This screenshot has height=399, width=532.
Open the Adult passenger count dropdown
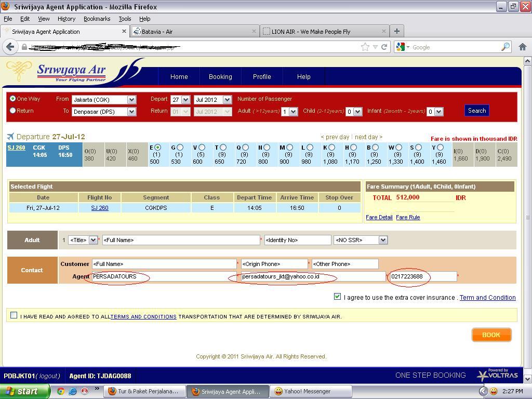point(294,112)
